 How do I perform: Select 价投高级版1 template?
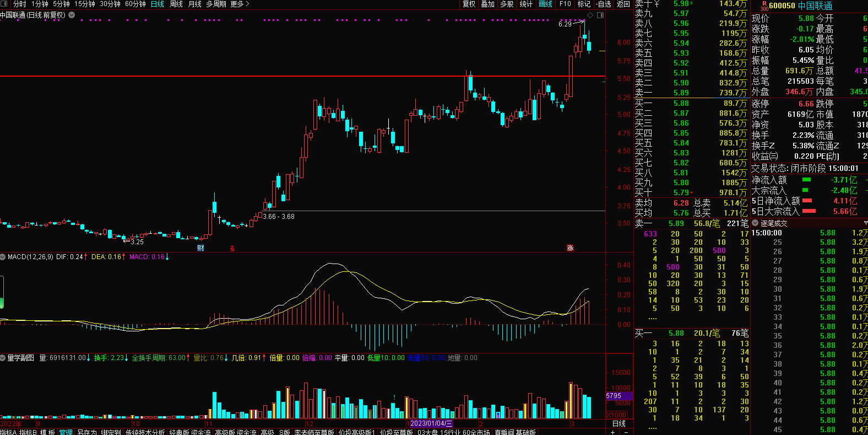357,432
